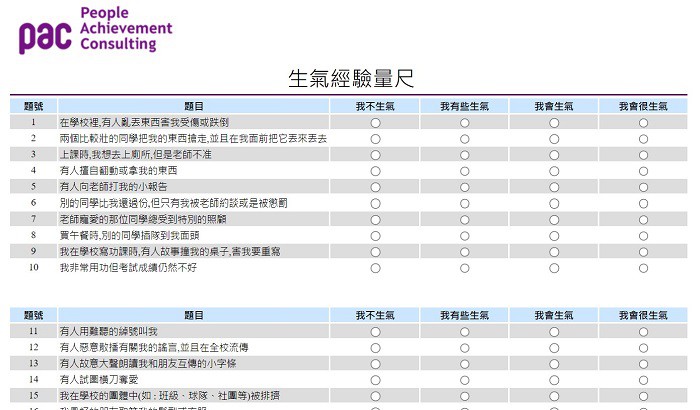Screen dimensions: 700x410
Task: Click the PAC People Achievement Consulting logo
Action: click(95, 29)
